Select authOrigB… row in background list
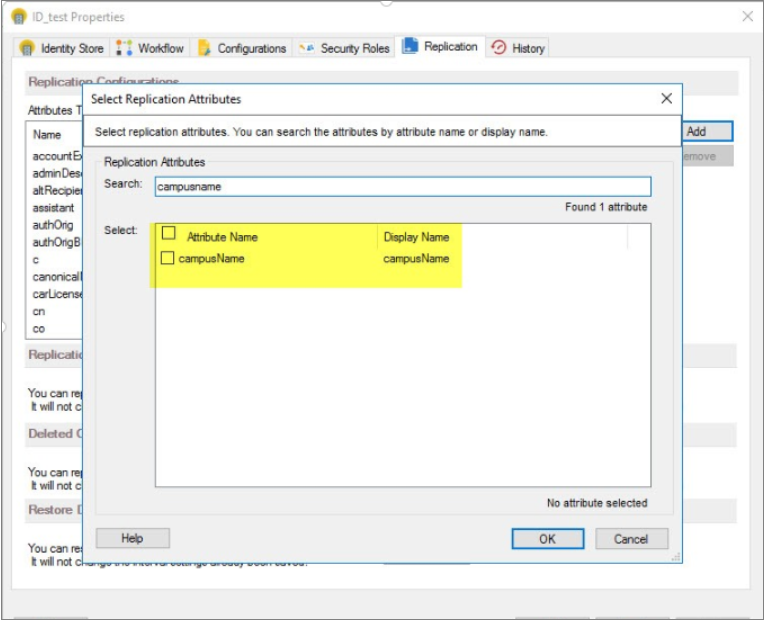 (x=57, y=242)
